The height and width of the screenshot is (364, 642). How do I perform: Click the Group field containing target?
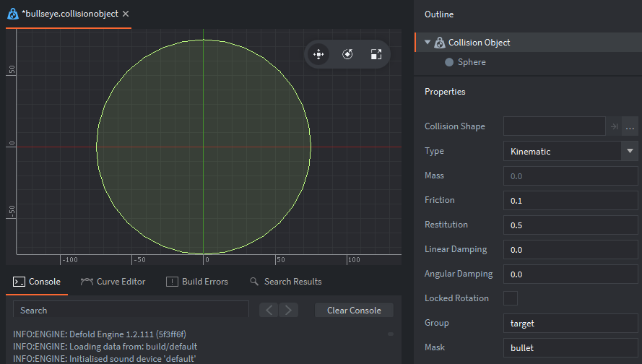point(570,323)
